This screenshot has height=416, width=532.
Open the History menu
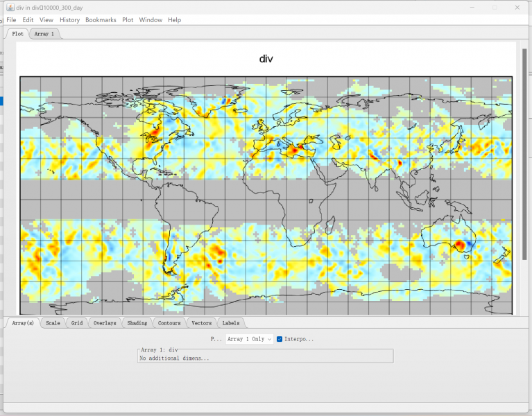[69, 20]
